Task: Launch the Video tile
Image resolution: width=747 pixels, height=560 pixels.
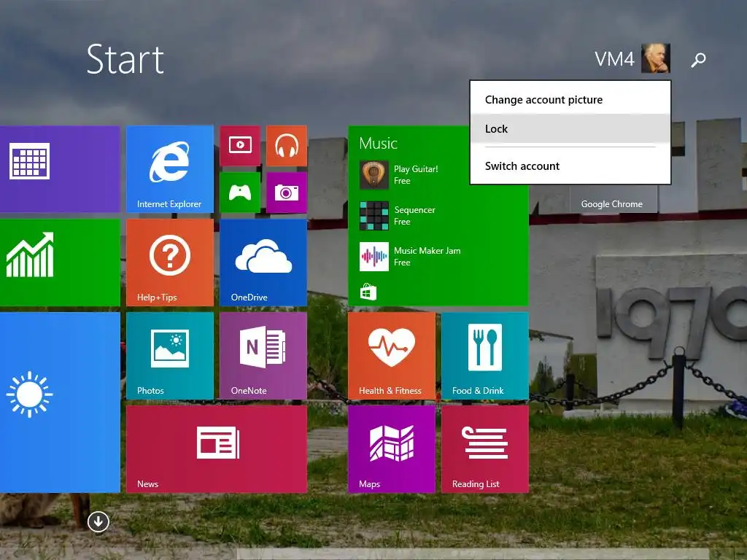Action: (x=240, y=146)
